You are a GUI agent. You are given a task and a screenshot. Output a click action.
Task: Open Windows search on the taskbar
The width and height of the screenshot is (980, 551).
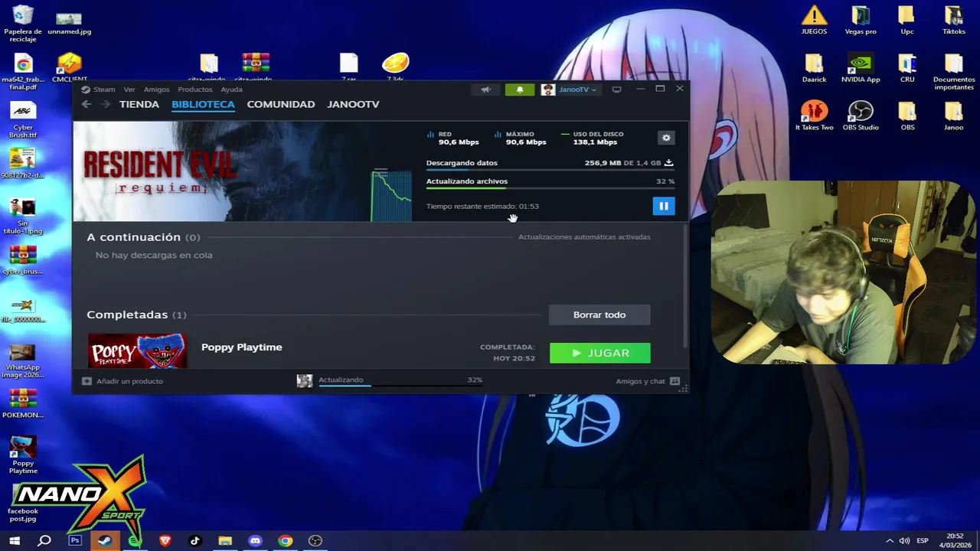tap(44, 541)
